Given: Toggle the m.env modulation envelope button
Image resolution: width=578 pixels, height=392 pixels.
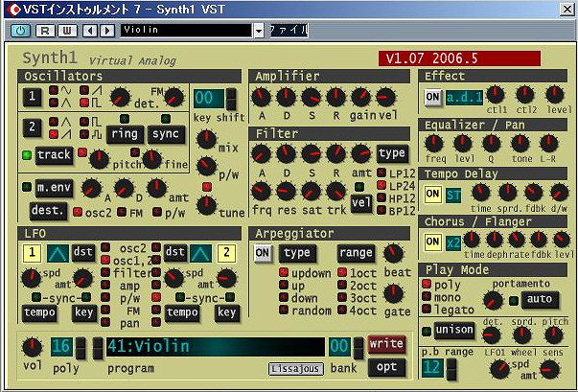Looking at the screenshot, I should tap(55, 188).
